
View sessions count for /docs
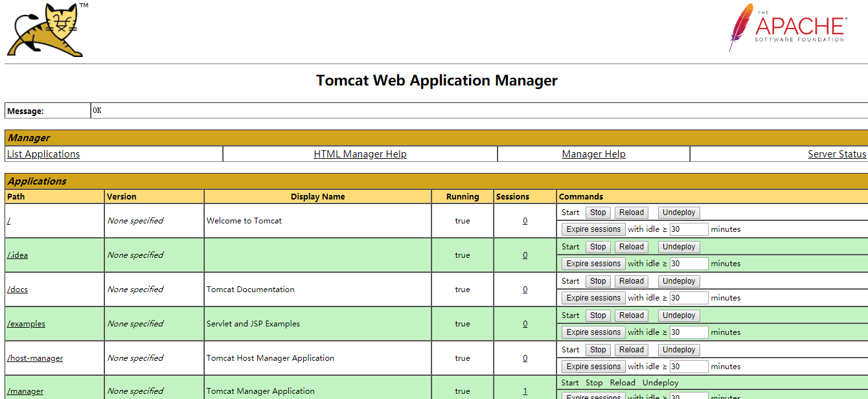[x=525, y=290]
